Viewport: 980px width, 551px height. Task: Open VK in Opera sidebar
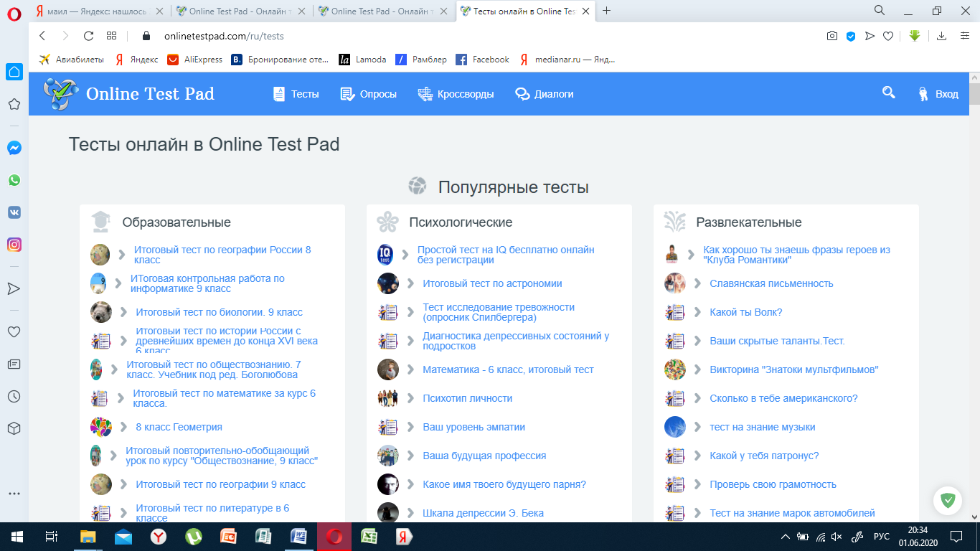click(14, 212)
